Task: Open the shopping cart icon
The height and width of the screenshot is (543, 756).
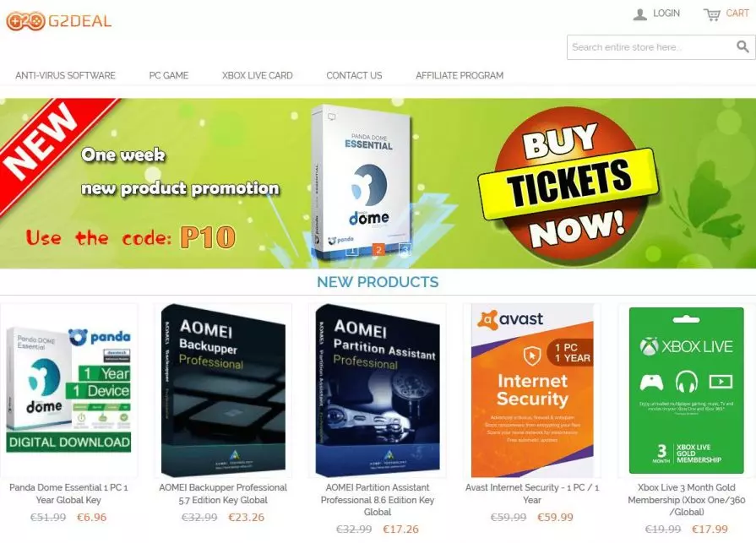Action: tap(711, 14)
